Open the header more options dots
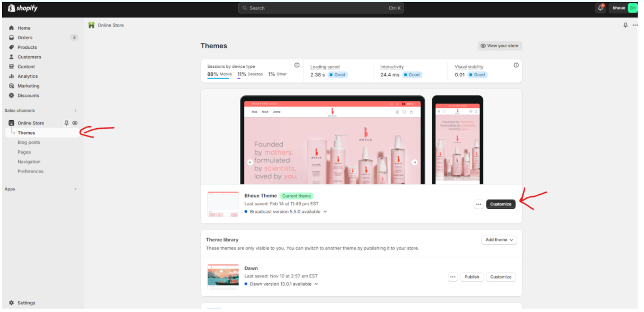This screenshot has width=644, height=312. click(x=635, y=25)
